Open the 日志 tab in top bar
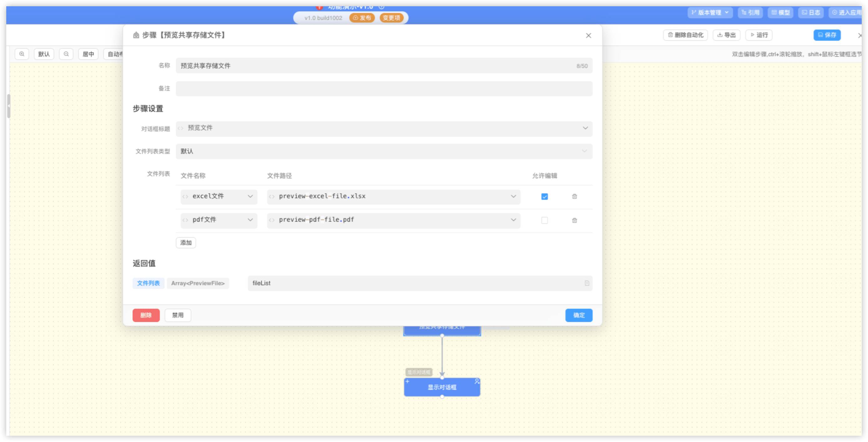This screenshot has width=868, height=442. 811,13
